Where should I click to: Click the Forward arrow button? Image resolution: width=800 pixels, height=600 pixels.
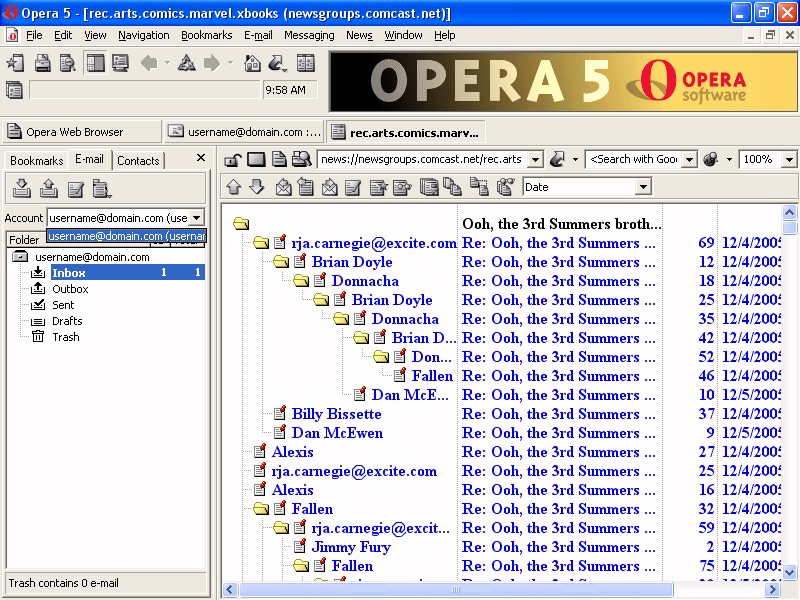pos(212,63)
